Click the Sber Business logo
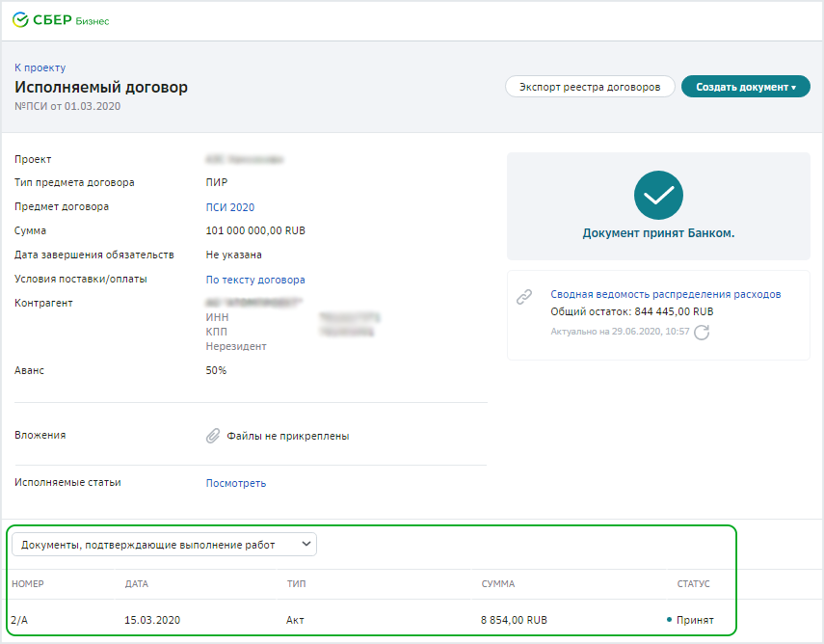 [61, 20]
